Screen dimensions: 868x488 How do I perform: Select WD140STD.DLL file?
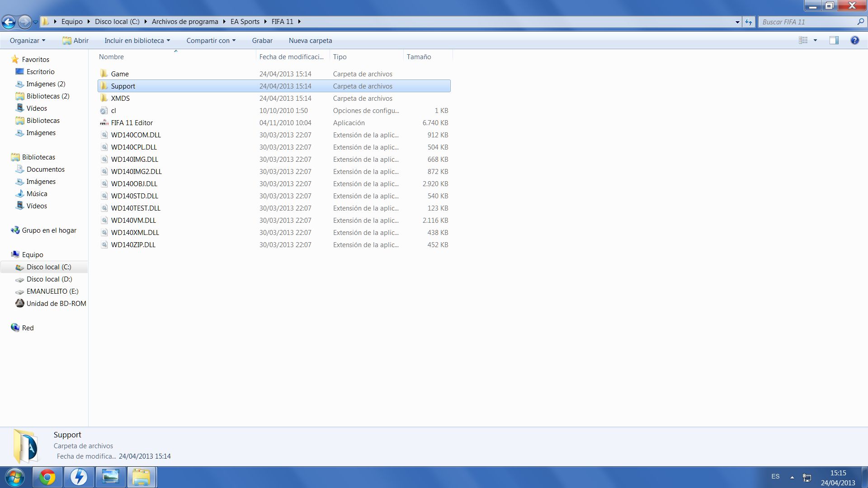pyautogui.click(x=274, y=196)
